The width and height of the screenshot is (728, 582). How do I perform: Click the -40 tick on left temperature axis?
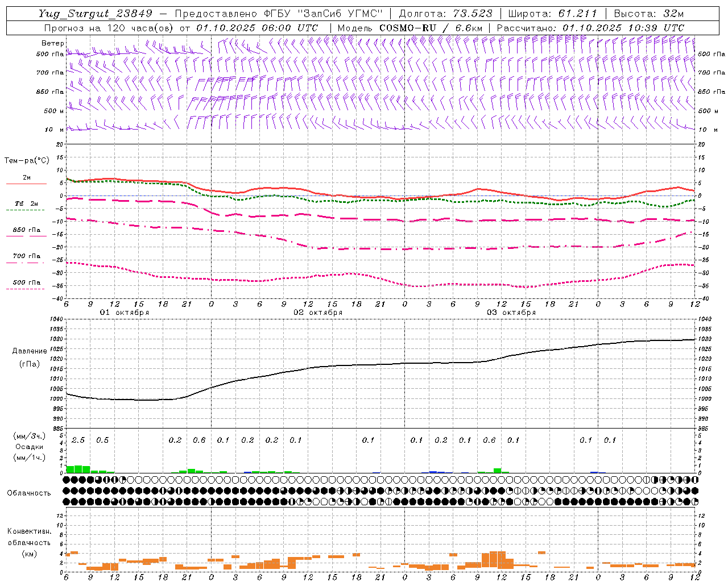(x=59, y=299)
